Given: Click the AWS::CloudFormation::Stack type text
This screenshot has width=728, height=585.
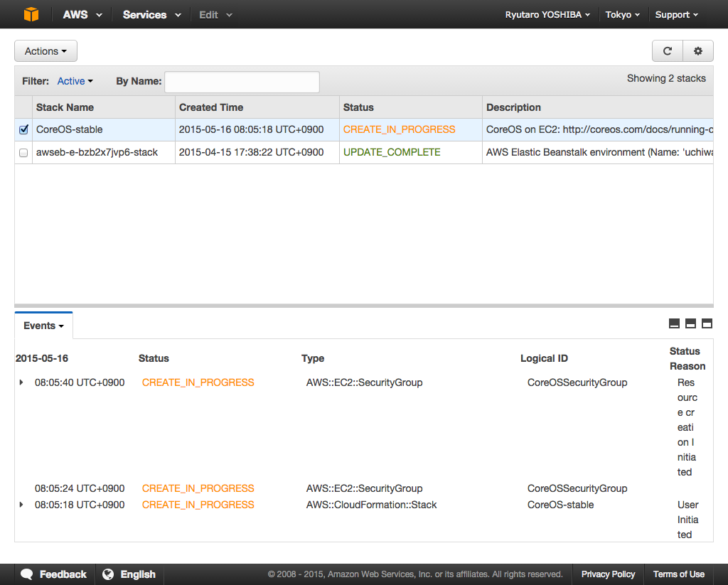Looking at the screenshot, I should click(371, 505).
